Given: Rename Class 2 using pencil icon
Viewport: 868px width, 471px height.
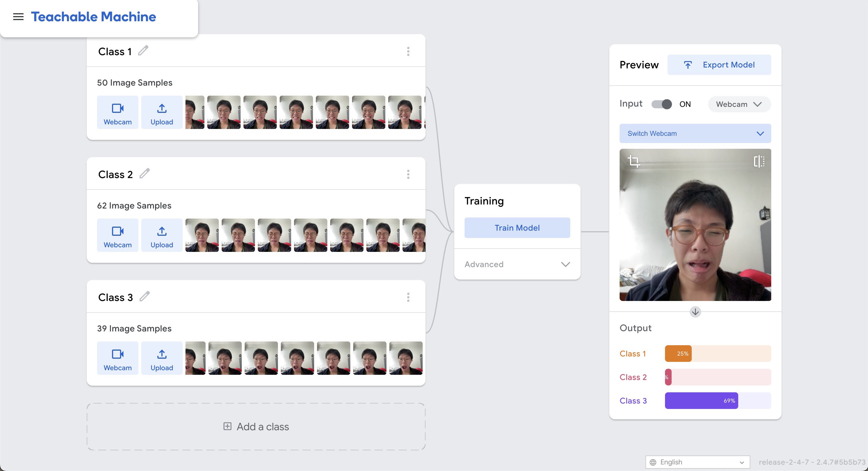Looking at the screenshot, I should [144, 174].
